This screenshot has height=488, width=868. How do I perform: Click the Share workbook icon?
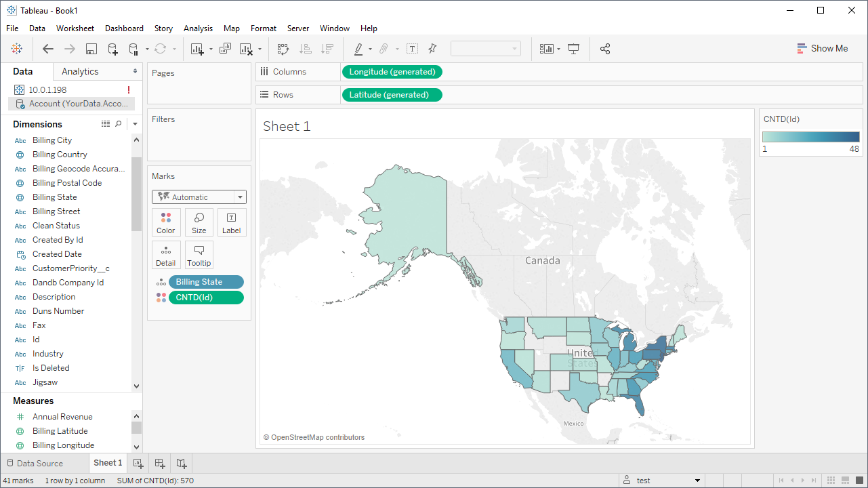coord(605,49)
